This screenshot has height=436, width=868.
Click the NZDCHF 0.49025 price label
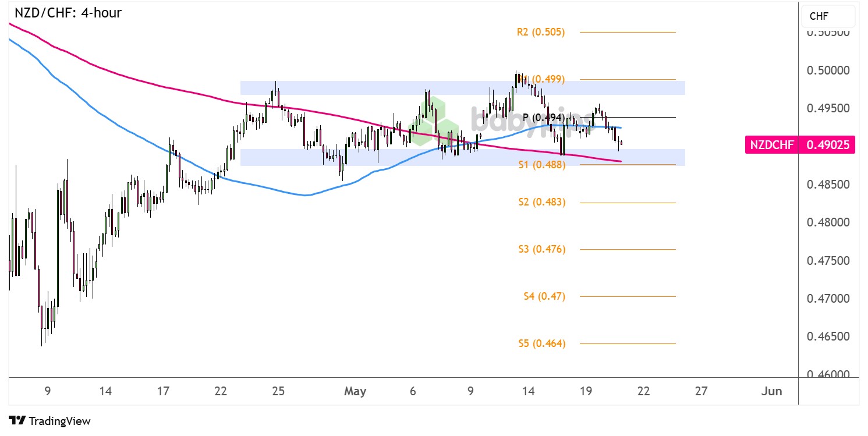[x=800, y=145]
